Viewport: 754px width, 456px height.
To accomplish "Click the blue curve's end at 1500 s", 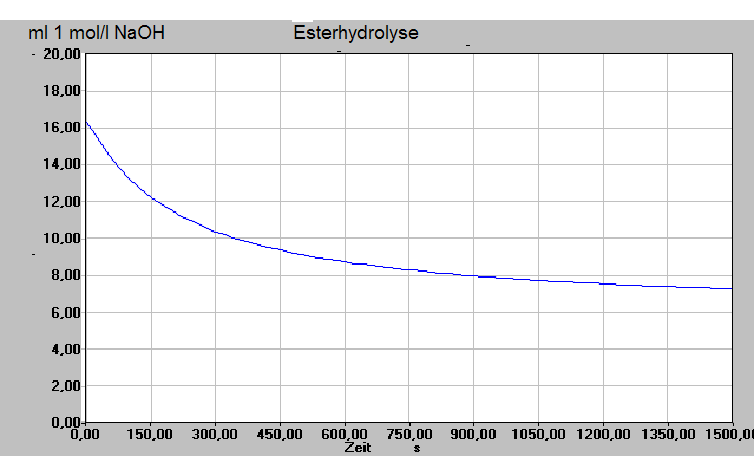I will 731,288.
